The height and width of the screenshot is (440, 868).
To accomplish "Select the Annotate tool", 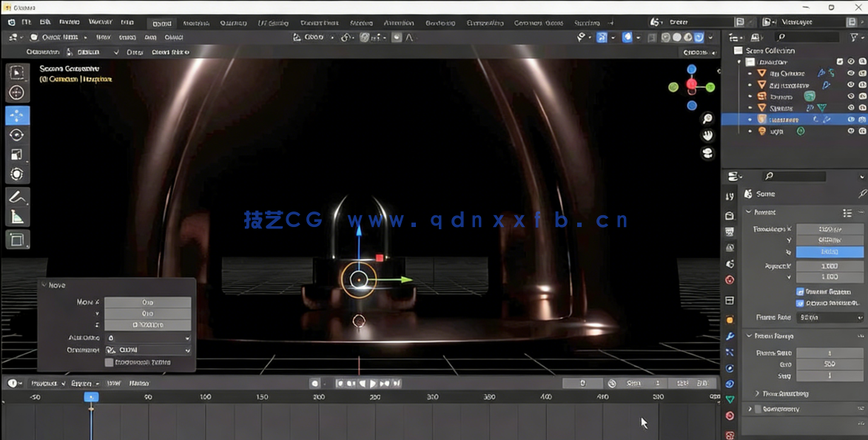I will click(x=16, y=196).
